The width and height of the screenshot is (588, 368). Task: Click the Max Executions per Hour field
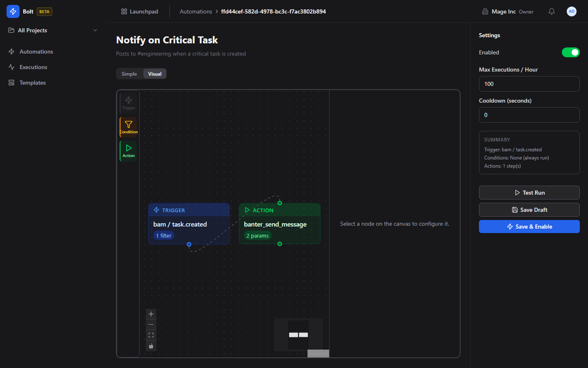tap(529, 84)
